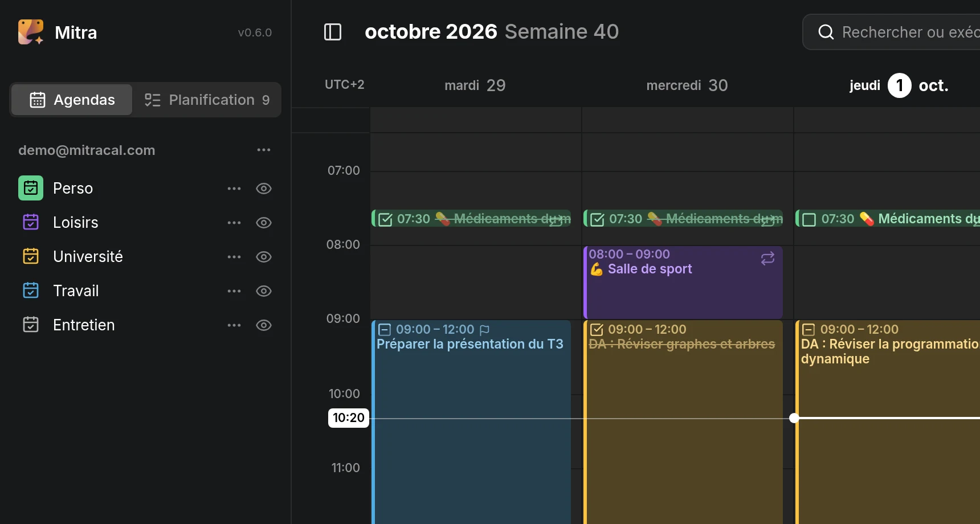Select the jeudi 1 oct. day header
980x524 pixels.
pyautogui.click(x=899, y=85)
